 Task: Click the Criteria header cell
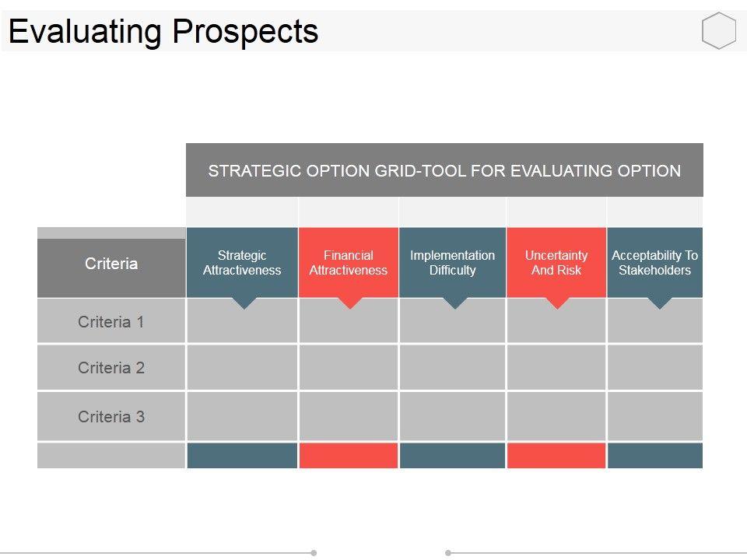pyautogui.click(x=111, y=264)
